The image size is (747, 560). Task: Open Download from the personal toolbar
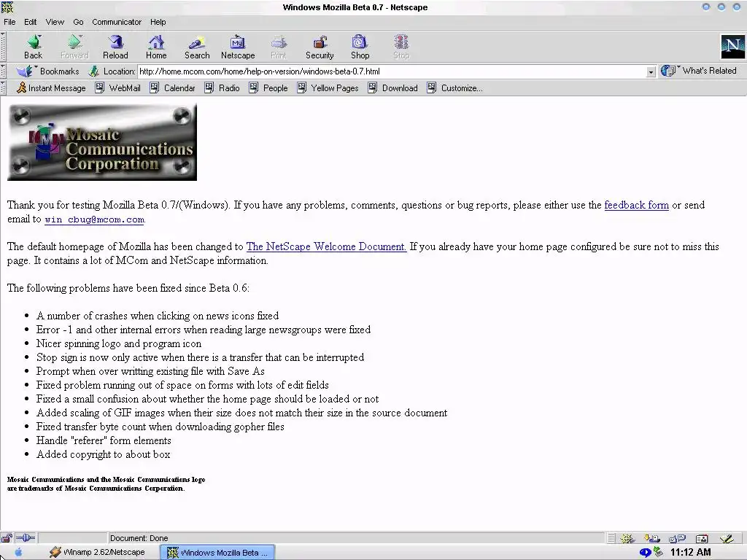tap(393, 88)
